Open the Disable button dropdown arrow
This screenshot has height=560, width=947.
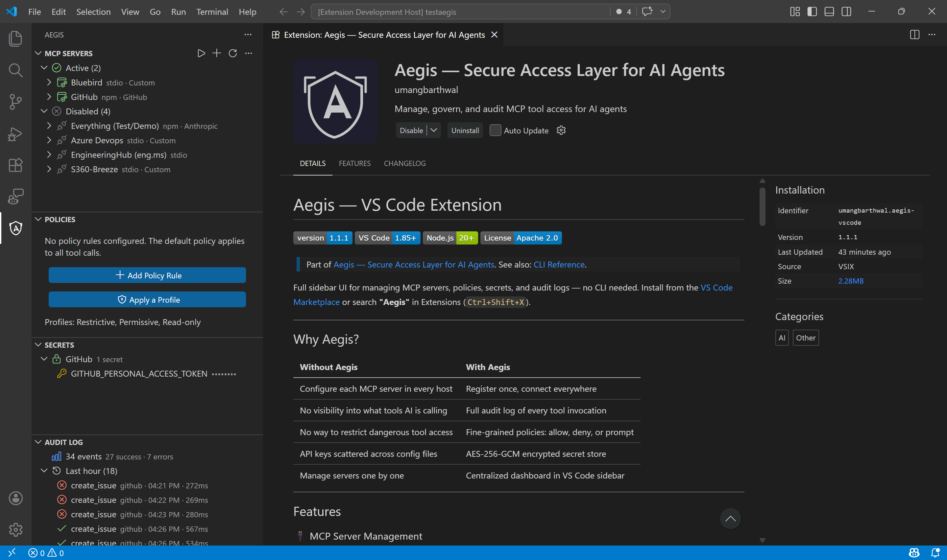point(434,130)
